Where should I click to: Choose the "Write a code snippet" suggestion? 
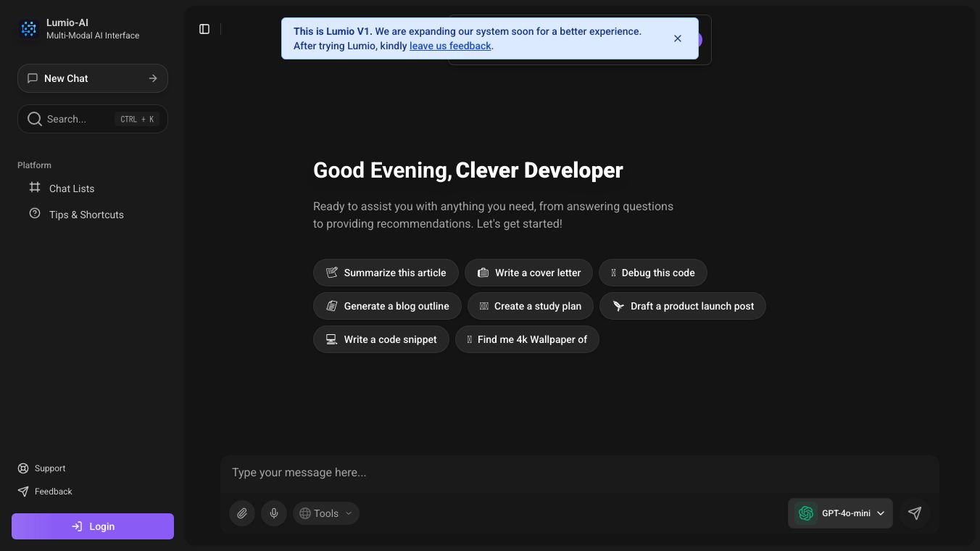pos(381,339)
